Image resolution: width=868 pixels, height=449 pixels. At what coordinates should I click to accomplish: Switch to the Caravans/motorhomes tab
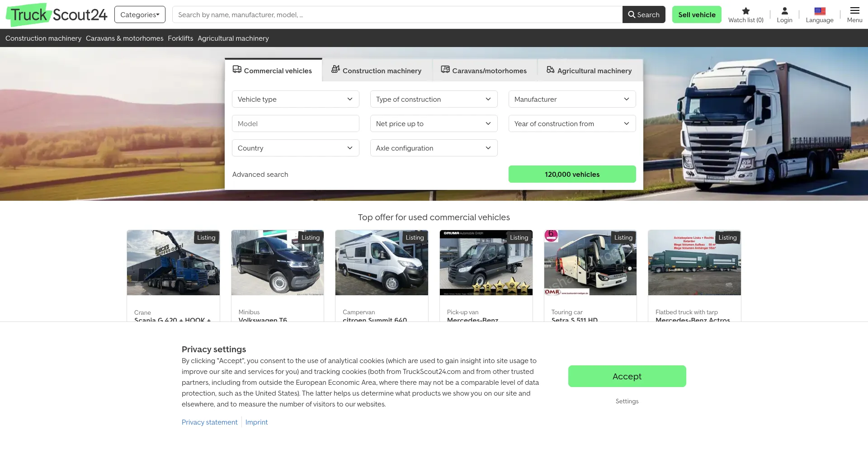coord(485,71)
